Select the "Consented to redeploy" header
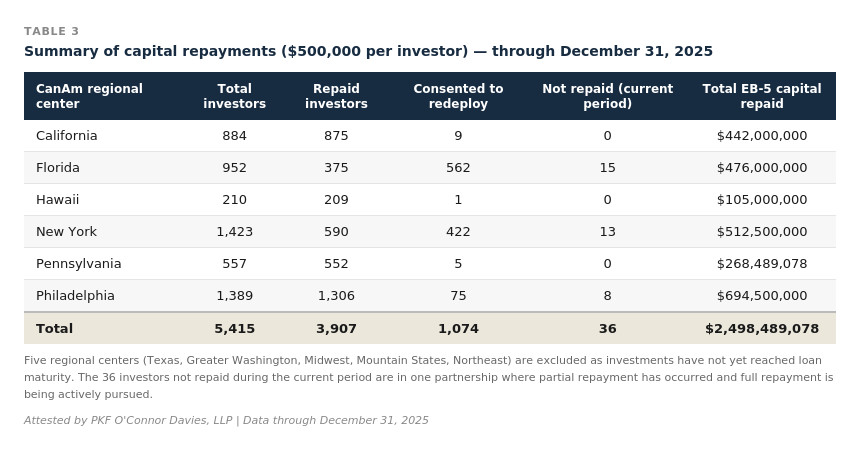Image resolution: width=860 pixels, height=451 pixels. coord(458,96)
